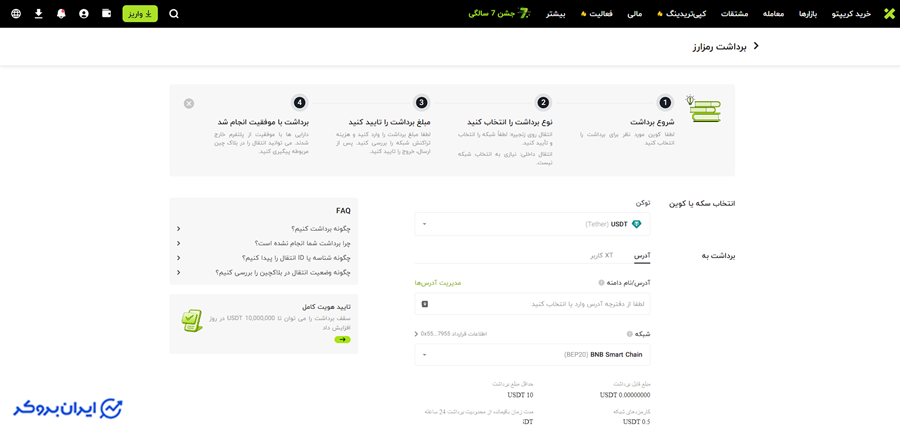Open the مالی menu
Viewport: 900px width, 425px height.
(x=635, y=14)
